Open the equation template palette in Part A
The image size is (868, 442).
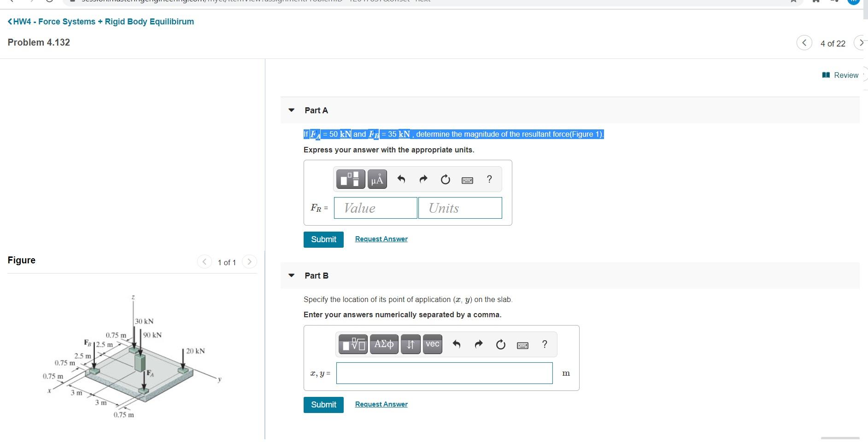(x=350, y=179)
